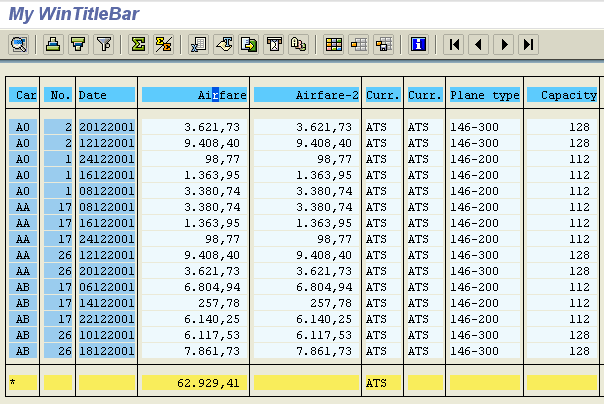The image size is (604, 404).
Task: Open the word processing export icon
Action: point(224,44)
